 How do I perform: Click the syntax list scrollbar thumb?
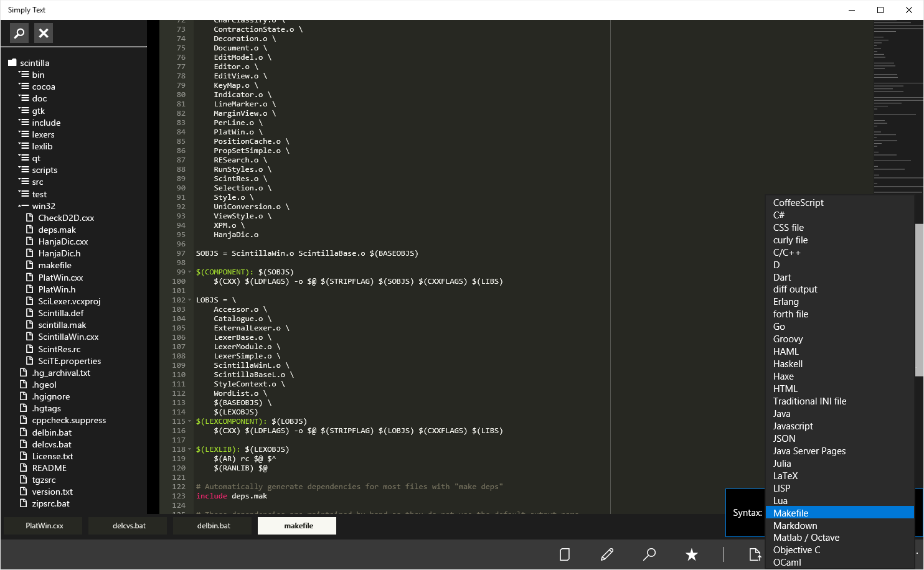918,299
